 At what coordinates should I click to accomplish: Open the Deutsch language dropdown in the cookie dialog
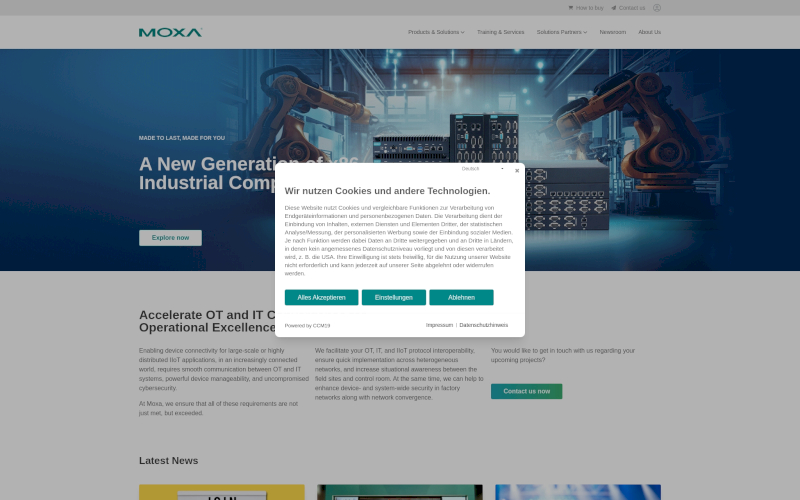(x=483, y=169)
